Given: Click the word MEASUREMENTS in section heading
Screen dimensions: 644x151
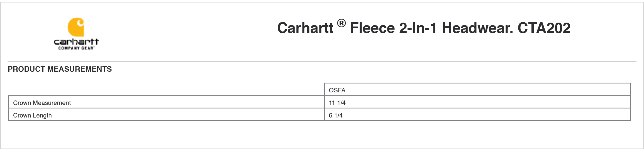Looking at the screenshot, I should (x=80, y=69).
